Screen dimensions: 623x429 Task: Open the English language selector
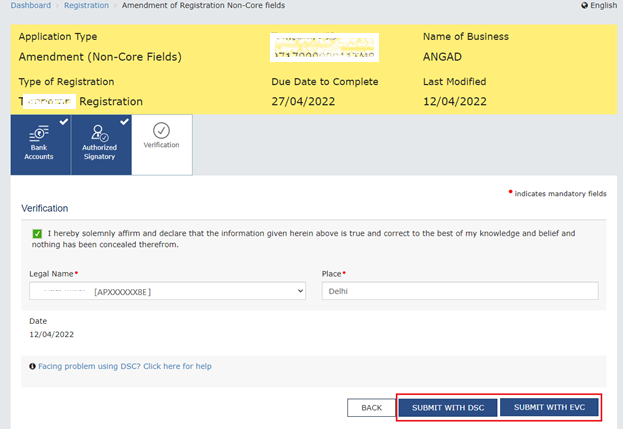pyautogui.click(x=599, y=6)
